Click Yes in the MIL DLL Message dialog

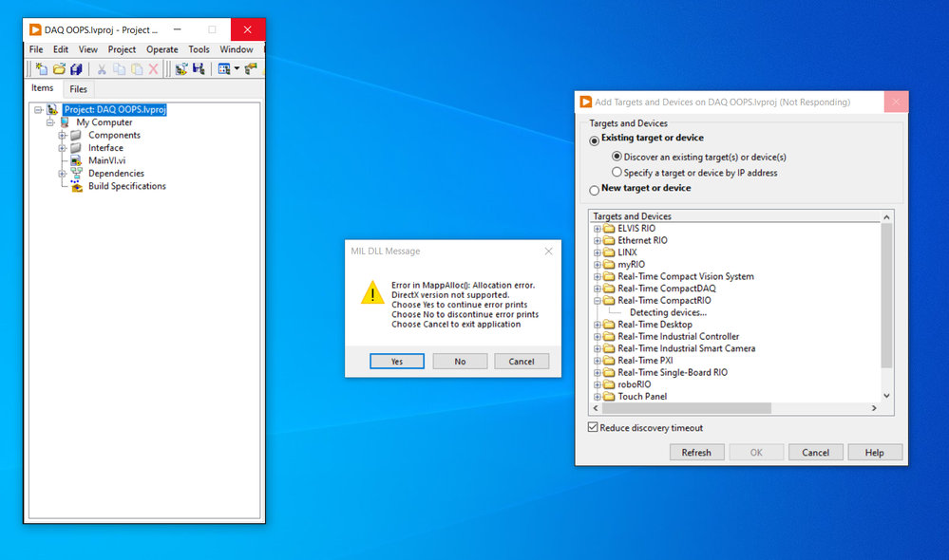[x=397, y=361]
